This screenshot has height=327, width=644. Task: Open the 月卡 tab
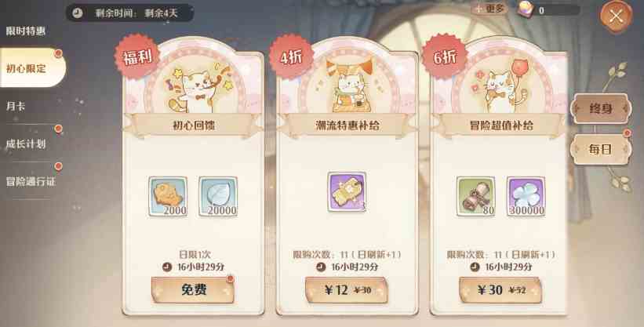(x=16, y=107)
